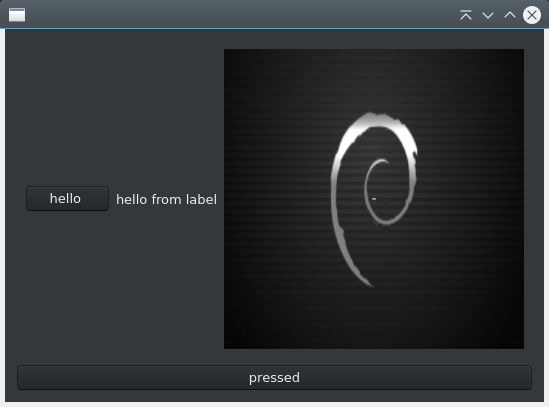
Task: Click the wide "pressed" button
Action: pos(274,378)
